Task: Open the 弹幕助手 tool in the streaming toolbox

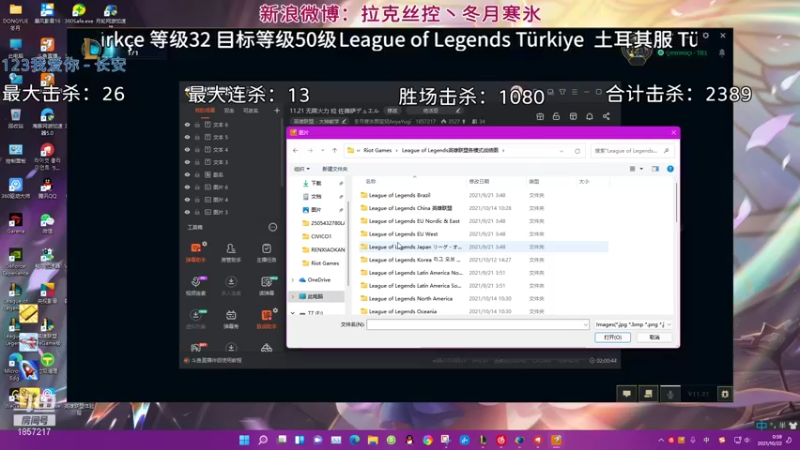Action: pos(196,253)
